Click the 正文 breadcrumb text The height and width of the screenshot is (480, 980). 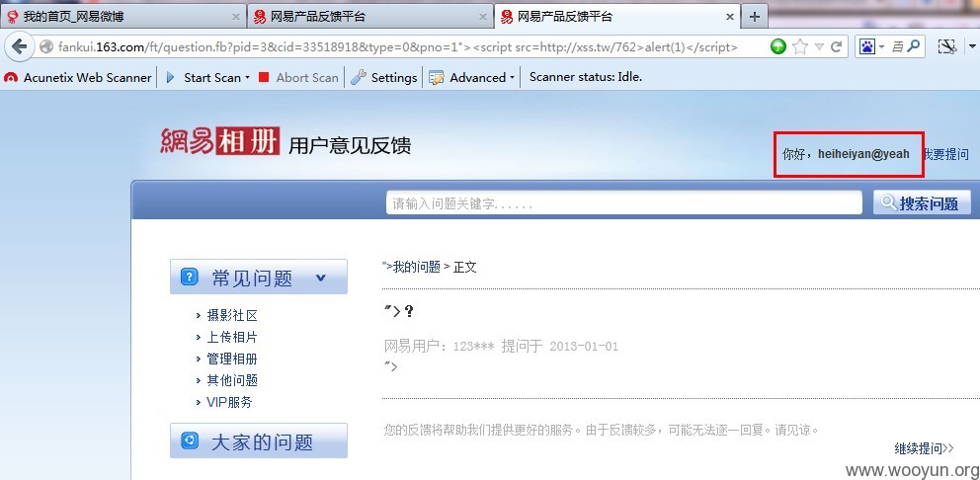click(465, 267)
